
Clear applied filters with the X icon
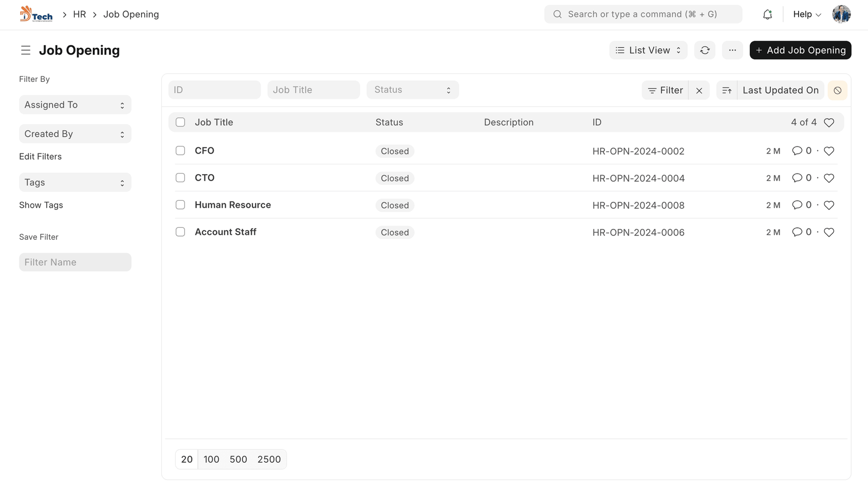tap(699, 91)
